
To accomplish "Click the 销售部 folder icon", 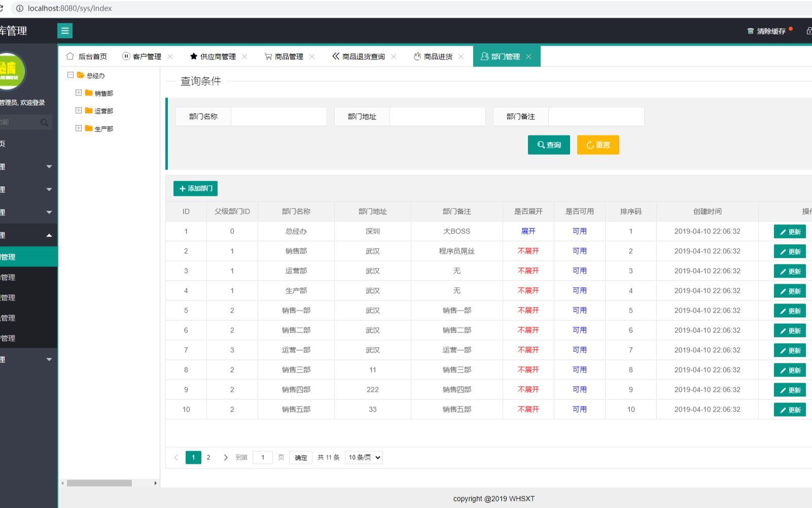I will click(89, 93).
